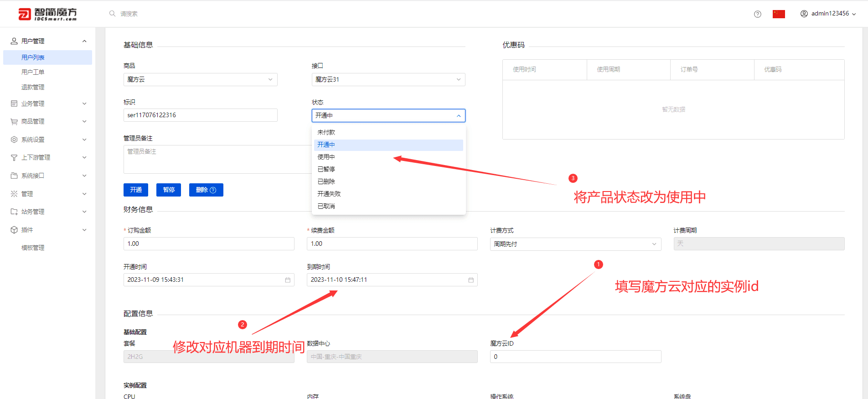Click the admin123456 user avatar icon
Image resolution: width=868 pixels, height=399 pixels.
point(804,14)
